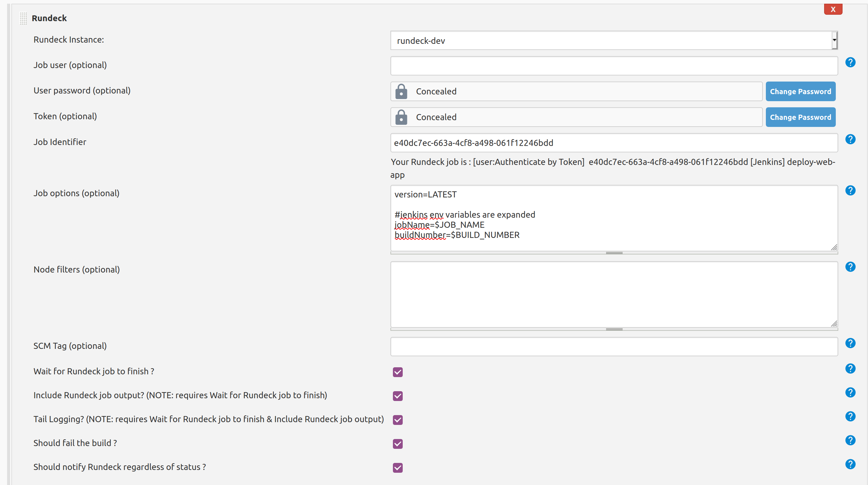Viewport: 868px width, 485px height.
Task: Toggle Should notify Rundeck regardless of status
Action: (x=398, y=468)
